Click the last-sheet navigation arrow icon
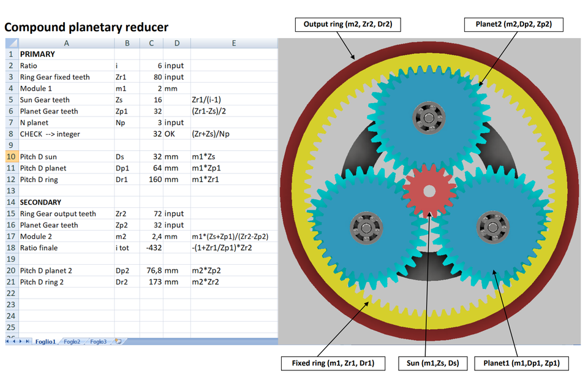This screenshot has width=588, height=385. (28, 341)
